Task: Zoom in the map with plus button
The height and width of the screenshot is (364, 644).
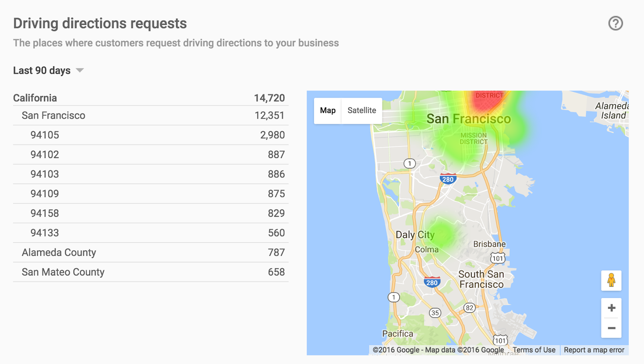Action: pyautogui.click(x=612, y=308)
